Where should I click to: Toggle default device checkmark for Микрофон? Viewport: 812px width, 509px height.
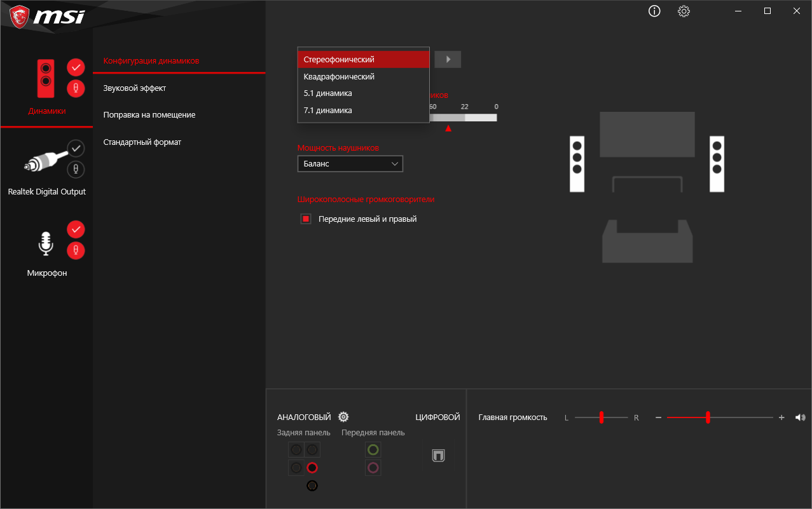point(76,229)
